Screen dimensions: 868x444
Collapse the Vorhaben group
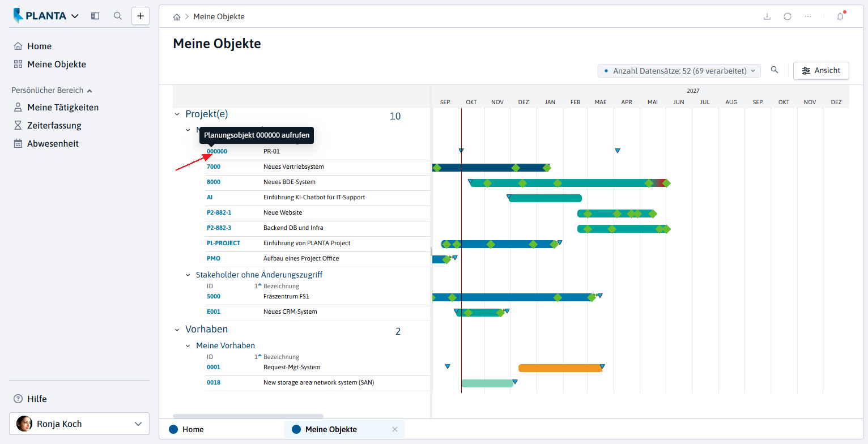point(177,330)
